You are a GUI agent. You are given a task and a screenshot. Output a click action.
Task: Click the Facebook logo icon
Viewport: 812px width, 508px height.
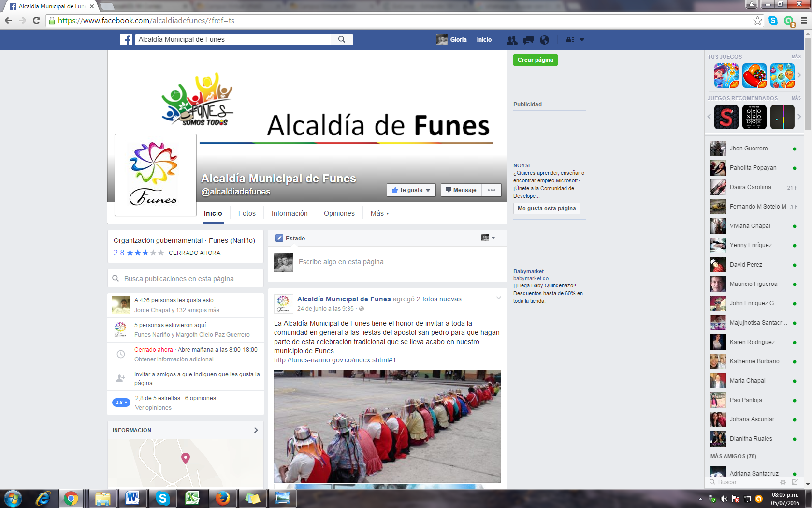[126, 40]
